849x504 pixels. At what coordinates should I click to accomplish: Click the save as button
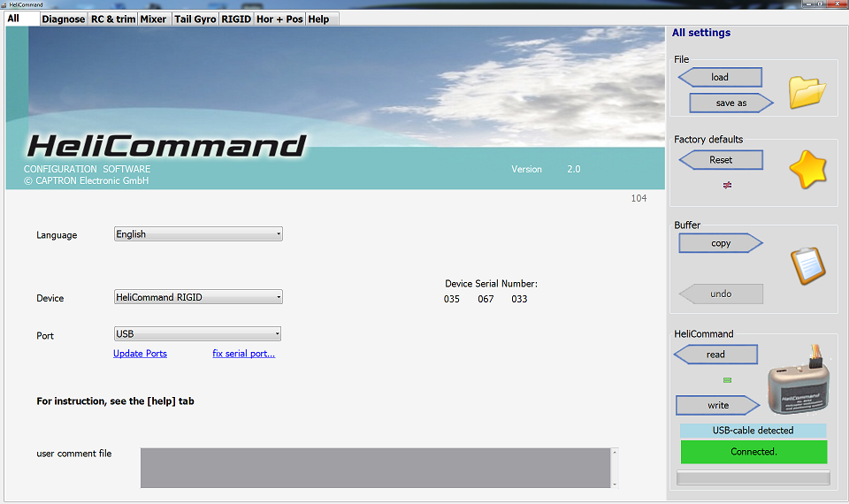click(x=731, y=103)
